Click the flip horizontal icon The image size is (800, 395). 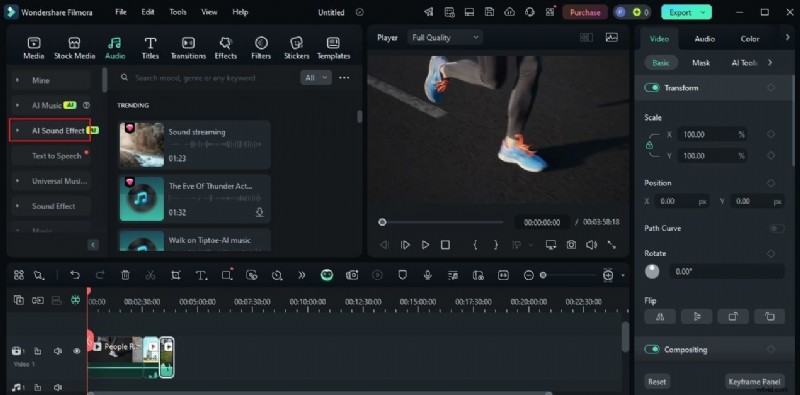coord(660,317)
